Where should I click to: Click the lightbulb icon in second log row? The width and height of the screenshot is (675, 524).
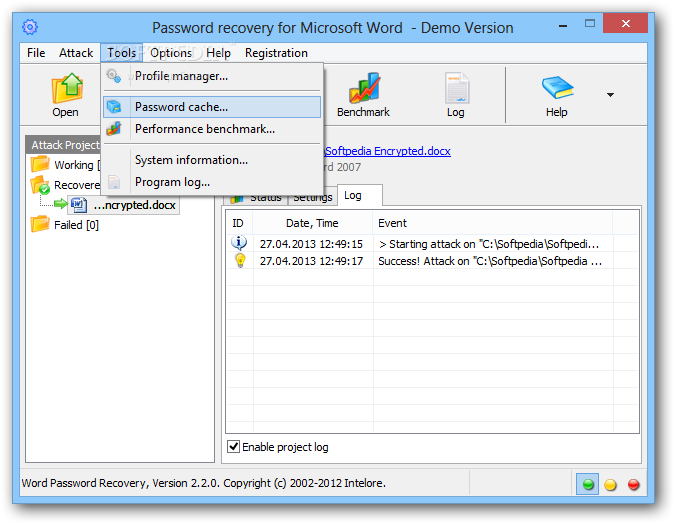[240, 260]
